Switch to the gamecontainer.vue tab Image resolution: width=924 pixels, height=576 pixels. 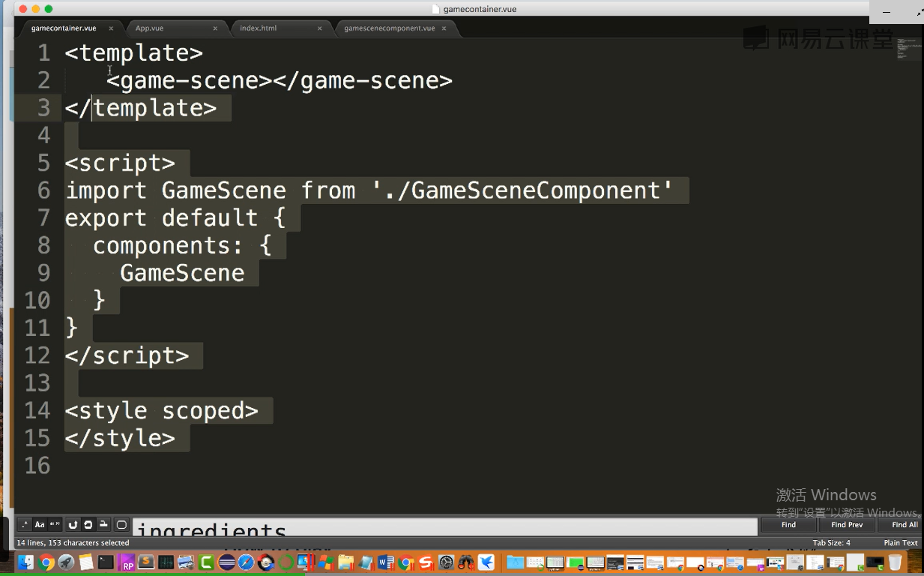[x=64, y=28]
